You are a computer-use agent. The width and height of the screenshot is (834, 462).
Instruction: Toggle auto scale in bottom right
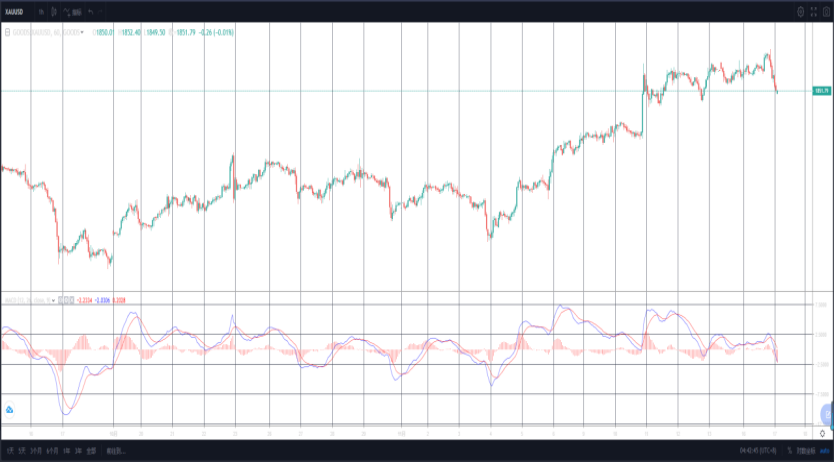pyautogui.click(x=824, y=451)
